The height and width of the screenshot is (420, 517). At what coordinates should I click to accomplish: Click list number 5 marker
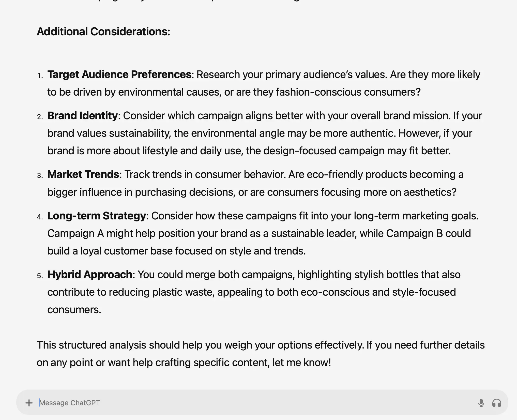point(40,276)
